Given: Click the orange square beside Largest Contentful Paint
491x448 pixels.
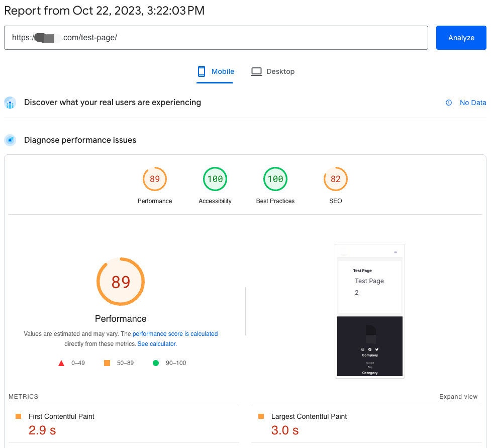Looking at the screenshot, I should pyautogui.click(x=261, y=416).
